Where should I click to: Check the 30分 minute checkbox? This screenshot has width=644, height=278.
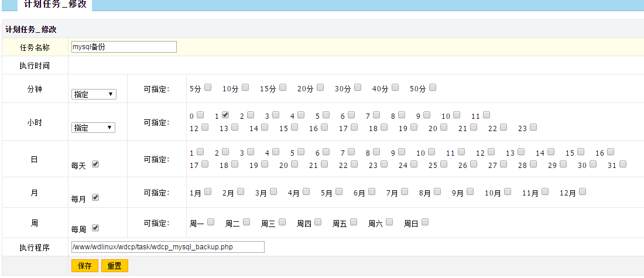(357, 88)
